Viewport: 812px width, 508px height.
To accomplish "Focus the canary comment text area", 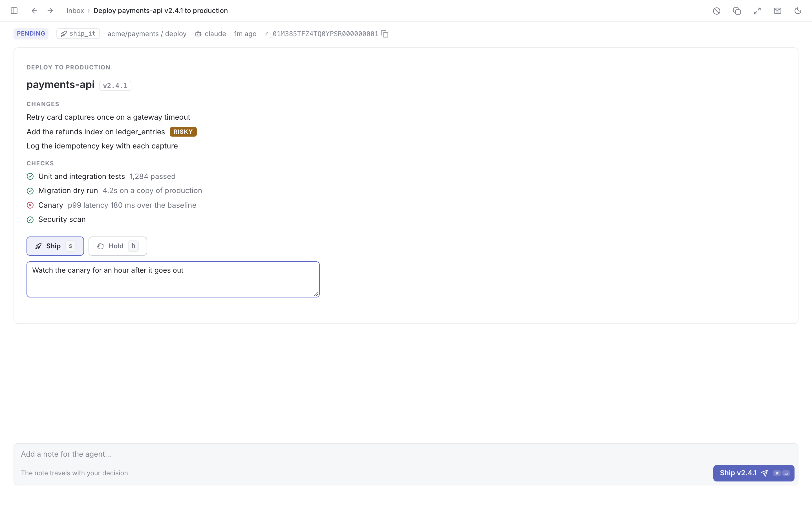I will 173,279.
